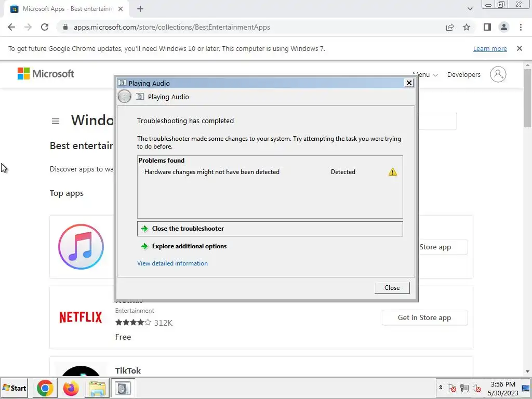Click the Chrome back arrow

(11, 27)
